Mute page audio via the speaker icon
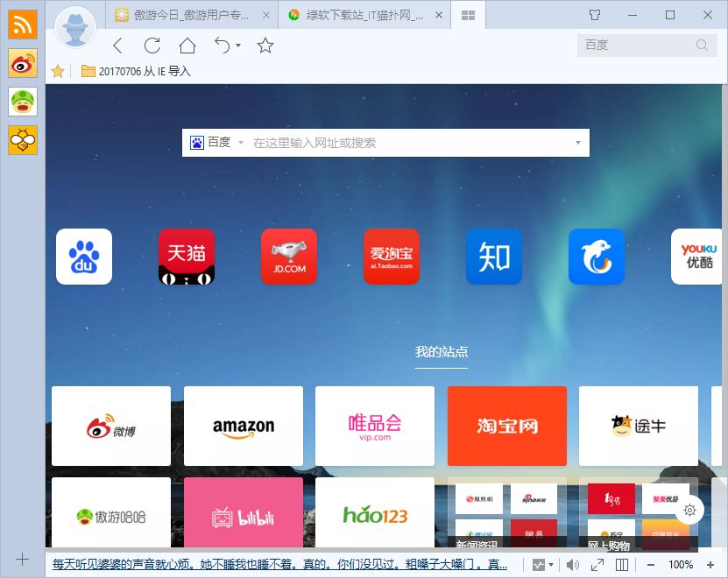728x578 pixels. pos(574,564)
